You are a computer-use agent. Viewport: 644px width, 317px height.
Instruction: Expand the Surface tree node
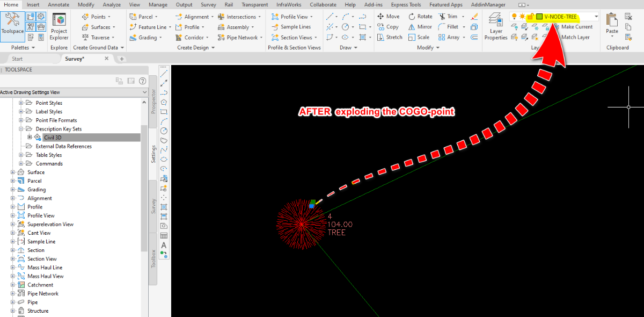pyautogui.click(x=13, y=172)
